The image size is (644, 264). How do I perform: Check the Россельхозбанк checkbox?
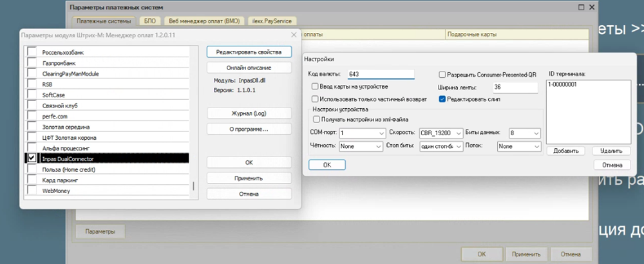coord(32,52)
